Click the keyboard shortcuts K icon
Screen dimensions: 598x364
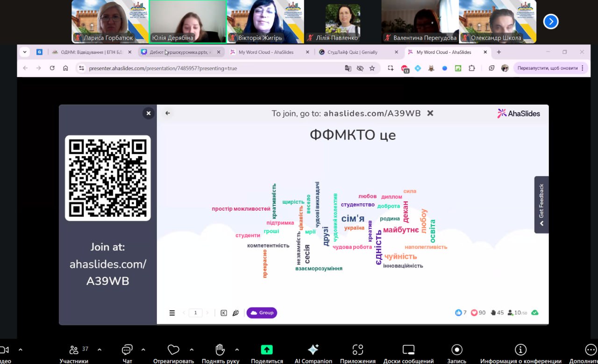click(224, 313)
